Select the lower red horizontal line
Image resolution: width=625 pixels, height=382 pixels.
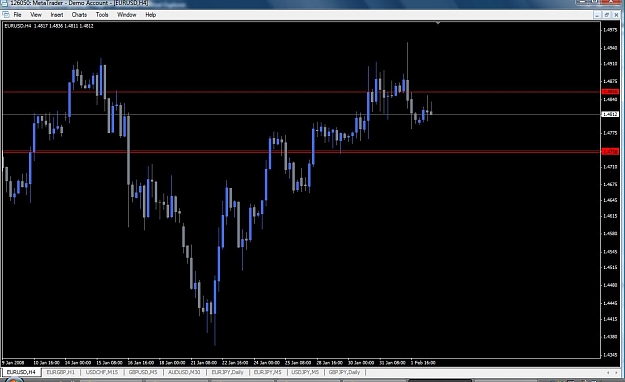(x=302, y=152)
